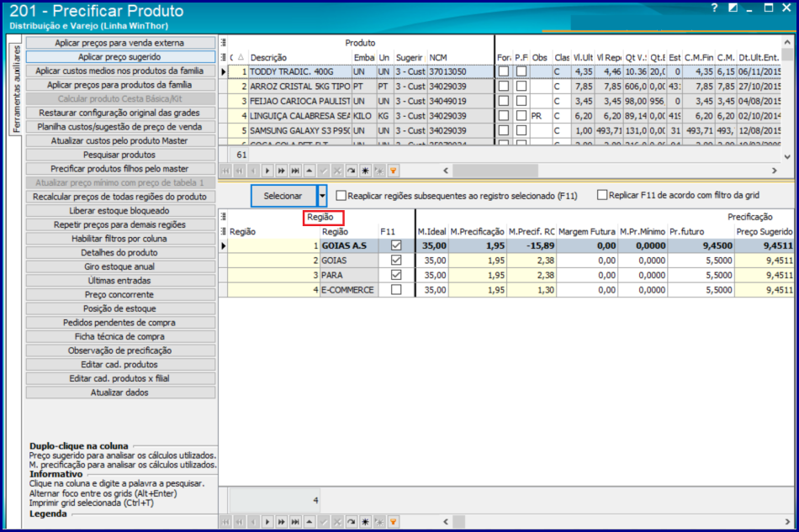The width and height of the screenshot is (799, 532).
Task: Click the Preço Sugerido column header
Action: click(764, 232)
